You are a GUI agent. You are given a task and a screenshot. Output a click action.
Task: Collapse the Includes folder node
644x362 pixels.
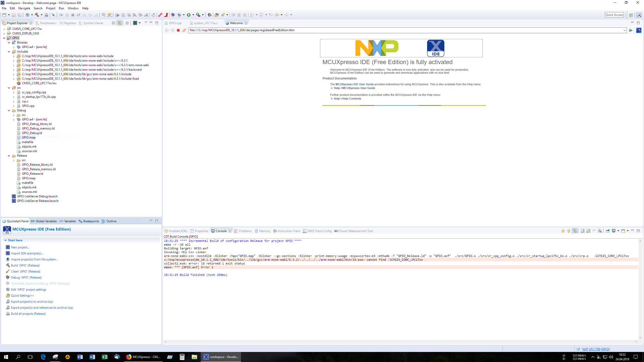(x=9, y=52)
